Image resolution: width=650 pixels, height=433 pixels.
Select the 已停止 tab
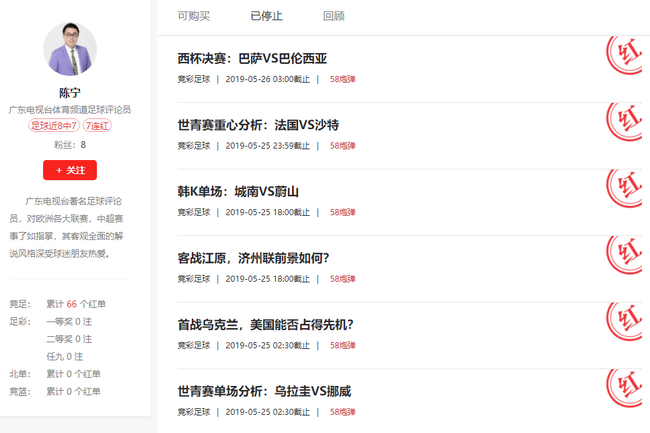tap(266, 16)
